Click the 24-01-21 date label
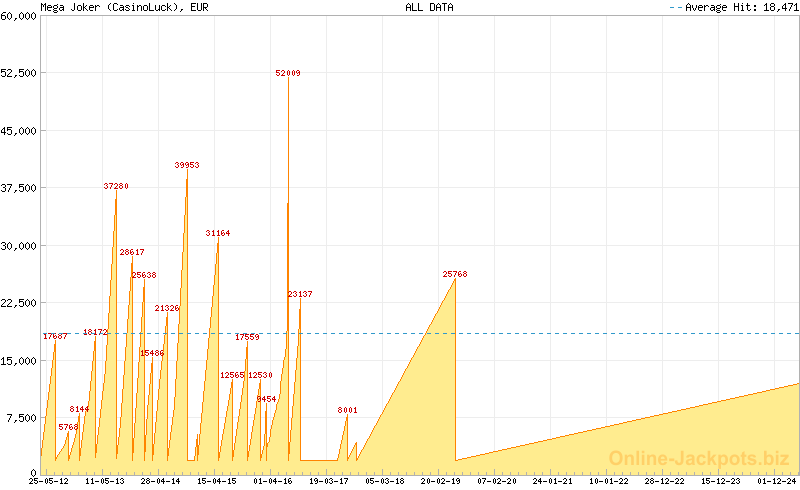This screenshot has width=800, height=490. [553, 481]
